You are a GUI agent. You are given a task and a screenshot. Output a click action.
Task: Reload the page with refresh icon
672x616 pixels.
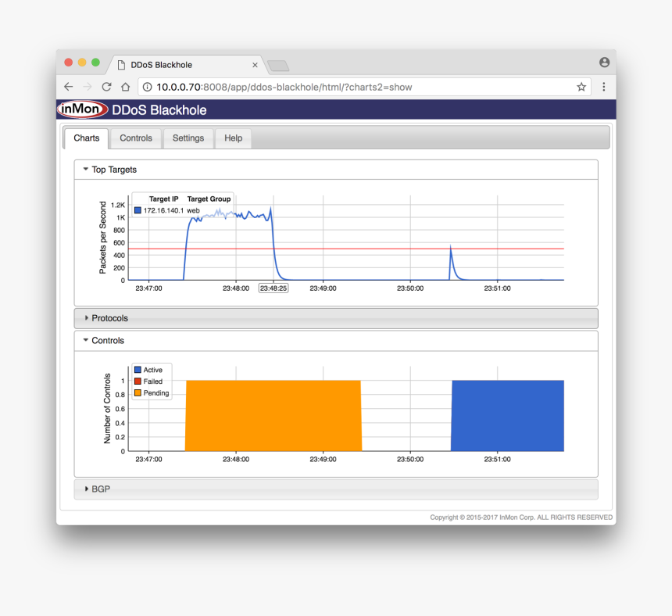pyautogui.click(x=106, y=87)
